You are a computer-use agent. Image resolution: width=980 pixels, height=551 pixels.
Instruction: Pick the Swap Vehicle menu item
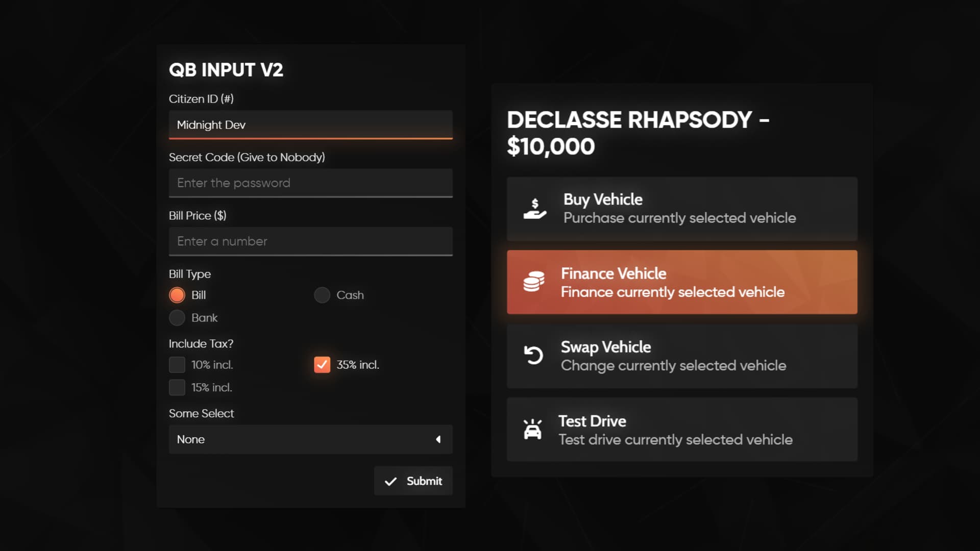click(x=681, y=356)
